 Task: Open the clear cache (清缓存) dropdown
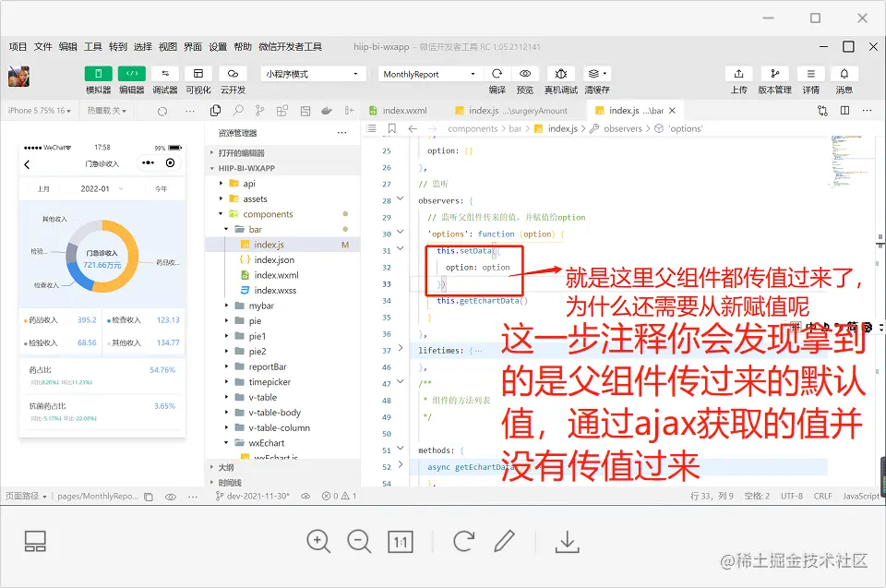[x=597, y=74]
